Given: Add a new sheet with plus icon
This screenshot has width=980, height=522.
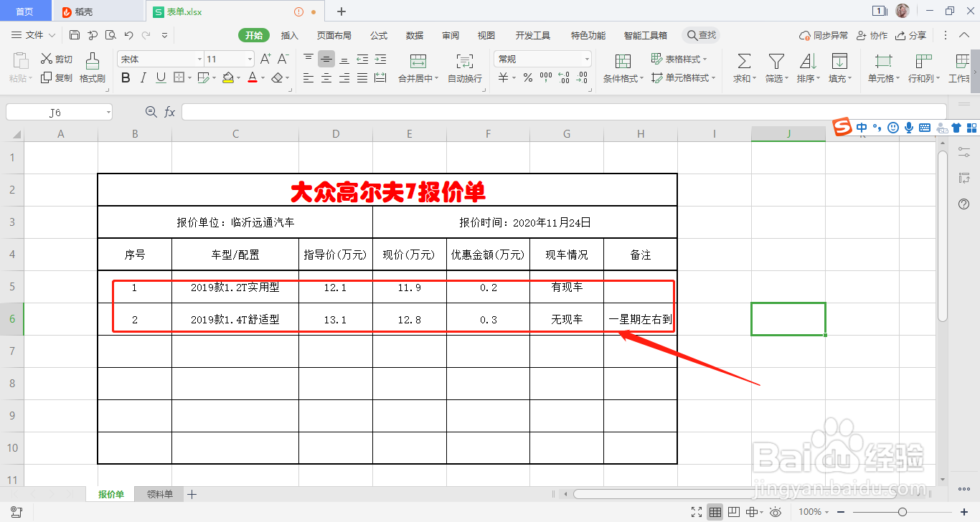Looking at the screenshot, I should point(192,494).
